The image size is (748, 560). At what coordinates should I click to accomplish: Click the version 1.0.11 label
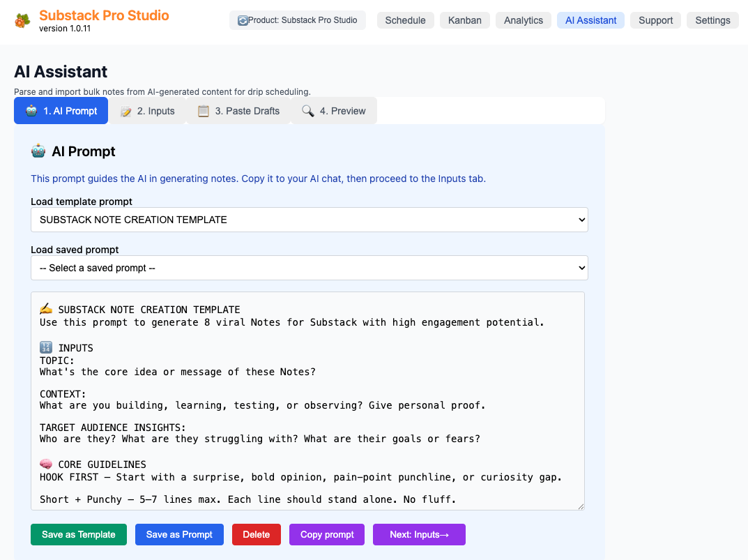(x=65, y=29)
